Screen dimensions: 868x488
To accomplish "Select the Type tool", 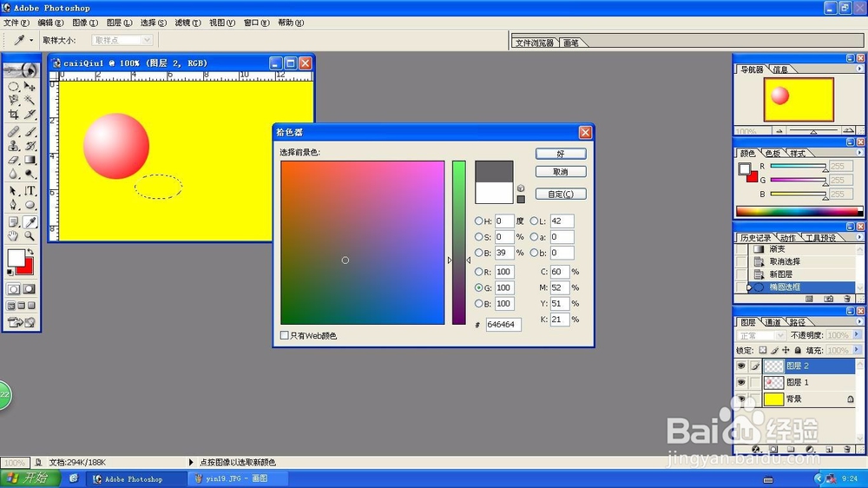I will [30, 190].
